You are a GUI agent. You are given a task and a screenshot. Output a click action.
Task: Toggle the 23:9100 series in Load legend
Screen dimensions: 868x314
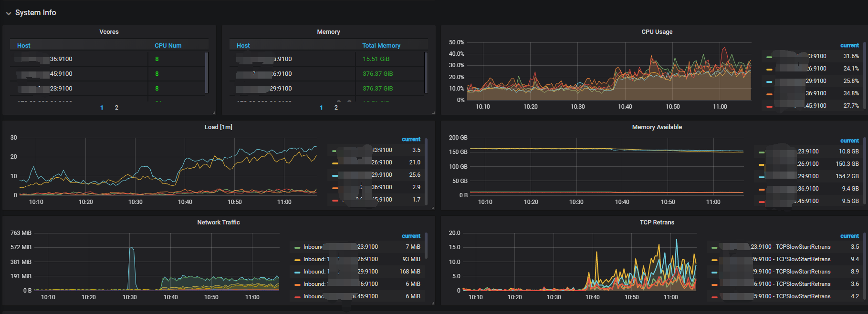point(382,150)
